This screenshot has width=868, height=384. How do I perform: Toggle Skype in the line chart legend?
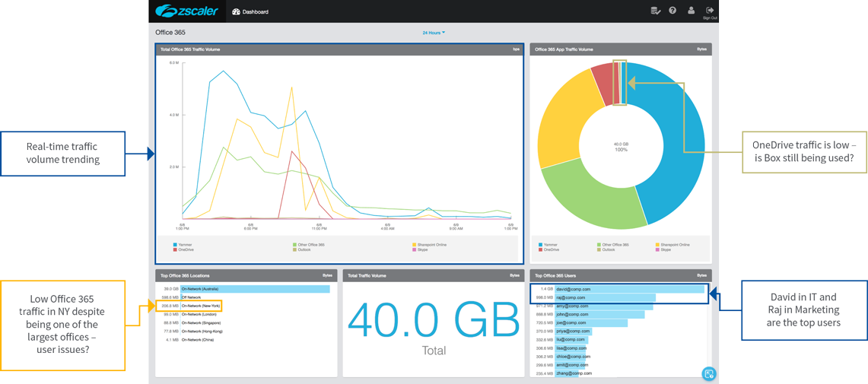[421, 249]
